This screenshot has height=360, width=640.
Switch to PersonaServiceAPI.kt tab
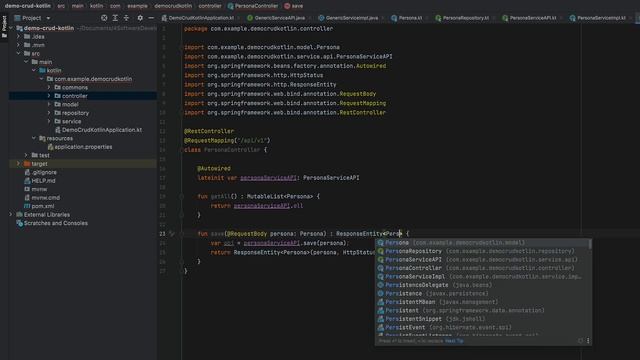(x=529, y=18)
